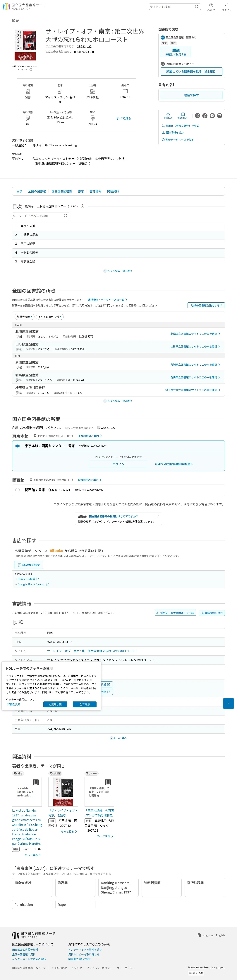Viewport: 237px width, 980px height.
Task: Expand もっと見る under 書誌情報 table
Action: point(118,738)
